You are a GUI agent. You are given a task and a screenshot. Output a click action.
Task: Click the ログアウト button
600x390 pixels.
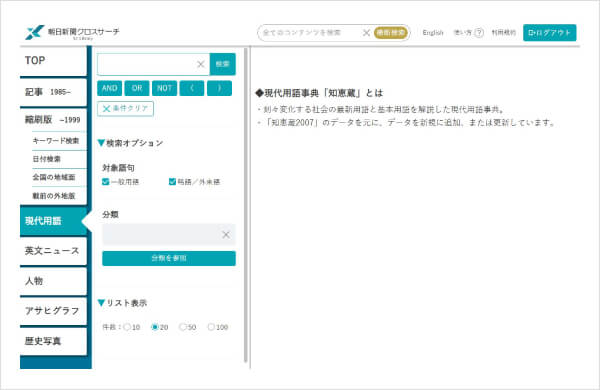click(x=549, y=33)
